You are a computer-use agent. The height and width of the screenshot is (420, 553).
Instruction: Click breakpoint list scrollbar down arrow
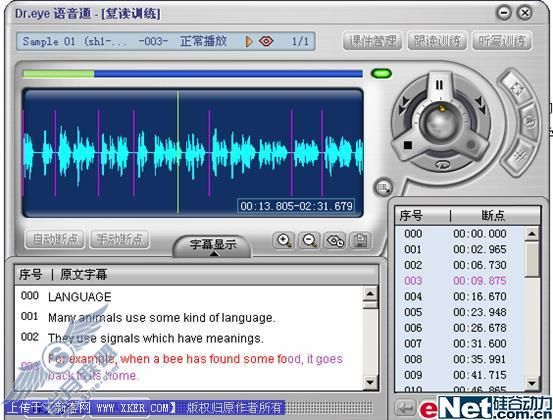point(532,382)
